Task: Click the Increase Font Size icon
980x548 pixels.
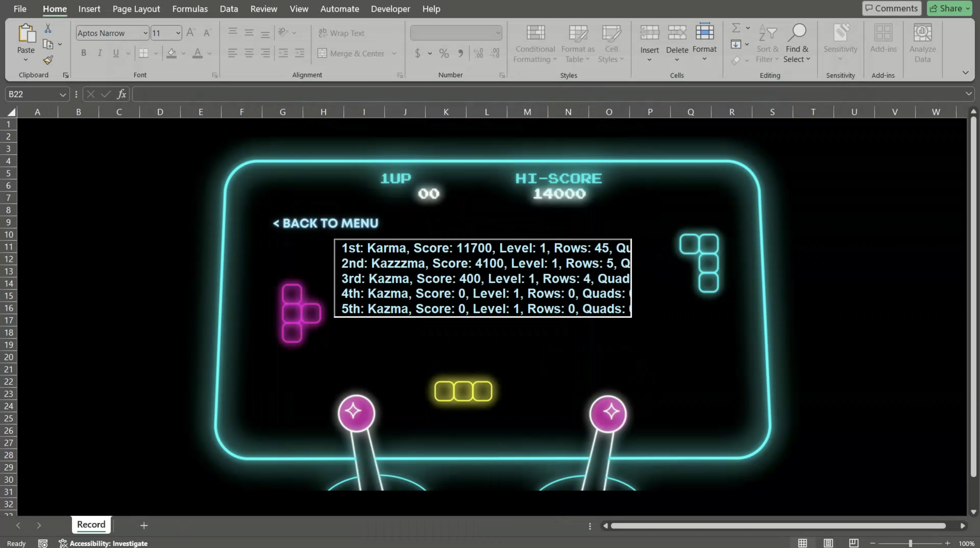Action: [x=191, y=33]
